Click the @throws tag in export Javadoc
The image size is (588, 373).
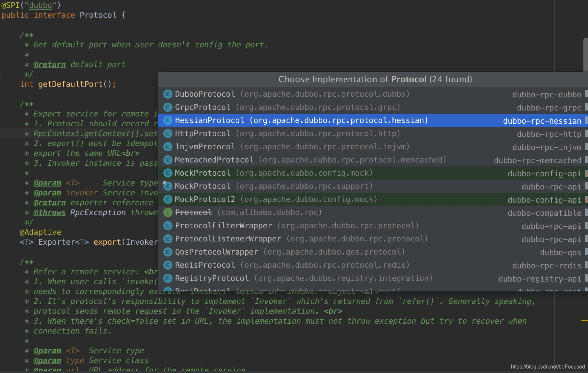coord(49,212)
